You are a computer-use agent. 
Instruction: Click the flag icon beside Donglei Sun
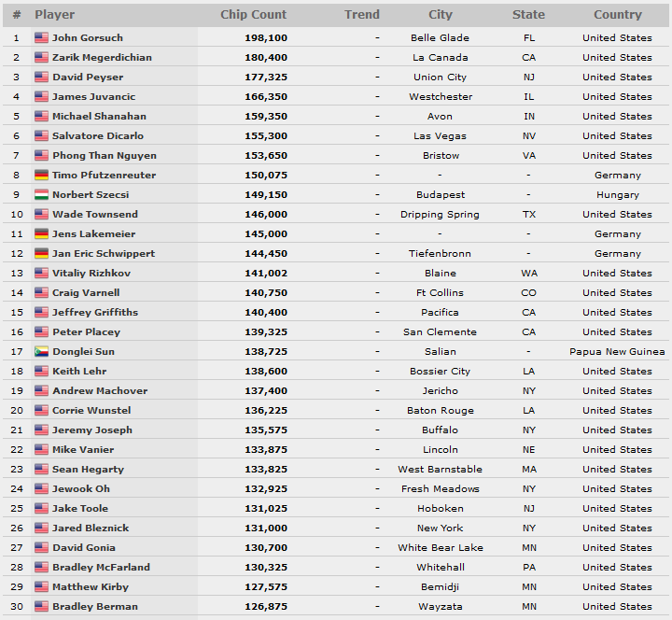41,352
